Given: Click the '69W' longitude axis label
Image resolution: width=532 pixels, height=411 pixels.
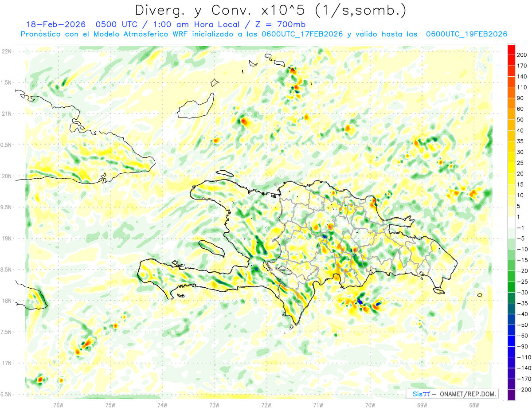Looking at the screenshot, I should point(422,404).
